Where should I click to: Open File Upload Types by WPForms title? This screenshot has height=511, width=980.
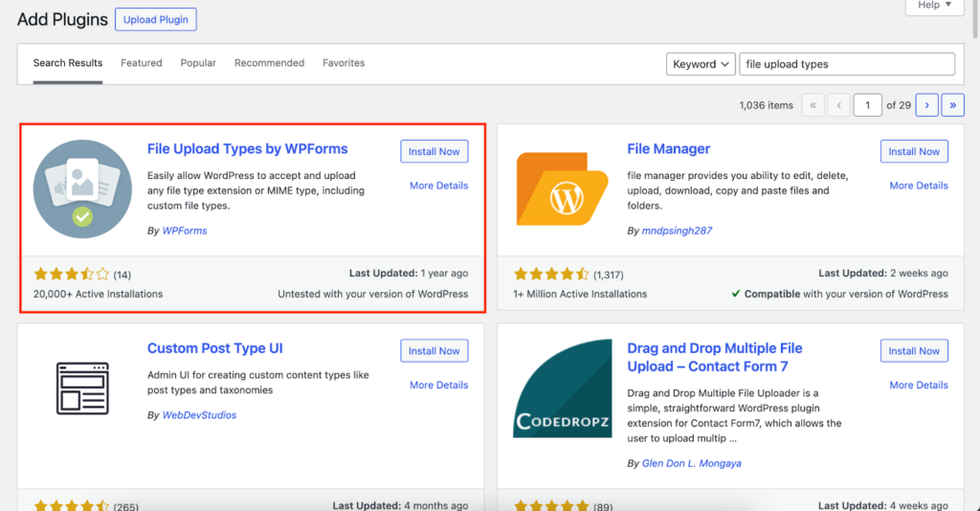point(248,148)
